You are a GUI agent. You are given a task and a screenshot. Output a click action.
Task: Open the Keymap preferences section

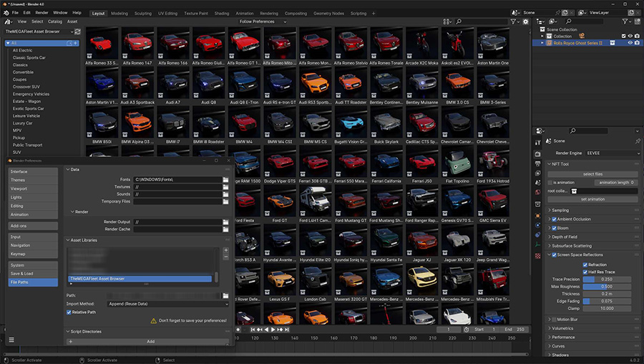click(x=33, y=254)
